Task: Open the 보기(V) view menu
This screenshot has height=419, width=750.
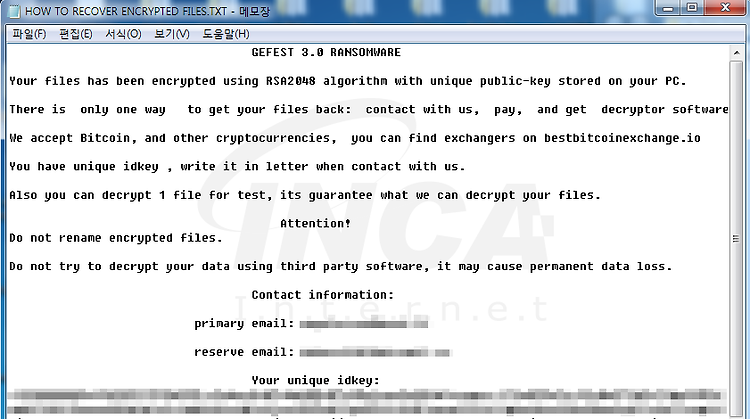Action: tap(172, 34)
